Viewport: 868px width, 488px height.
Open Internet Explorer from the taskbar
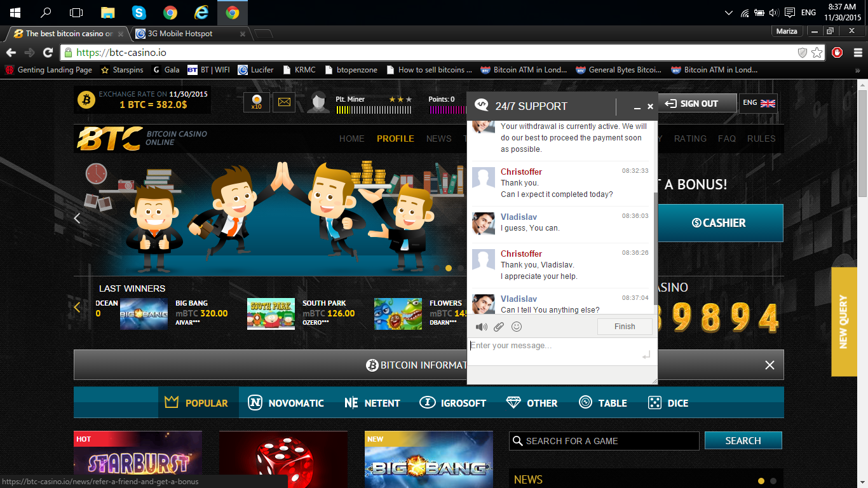pyautogui.click(x=201, y=13)
